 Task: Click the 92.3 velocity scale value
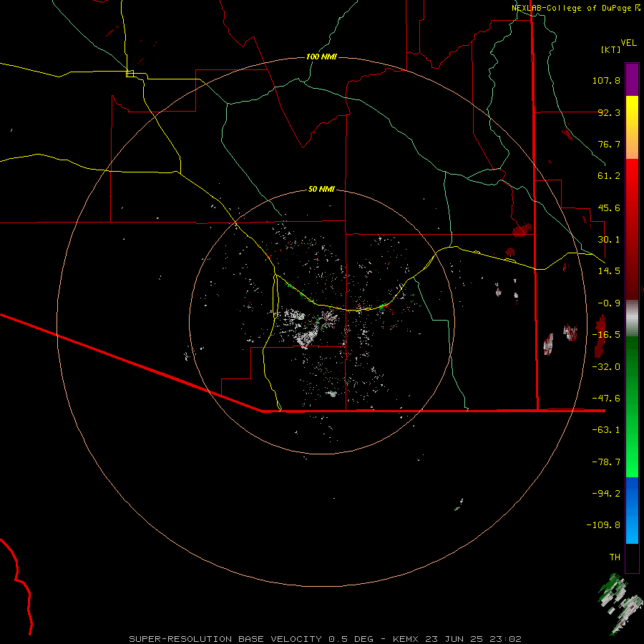[609, 112]
